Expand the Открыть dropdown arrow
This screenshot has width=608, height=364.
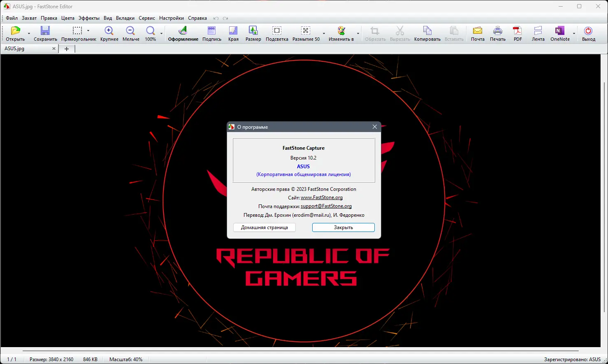click(x=29, y=33)
